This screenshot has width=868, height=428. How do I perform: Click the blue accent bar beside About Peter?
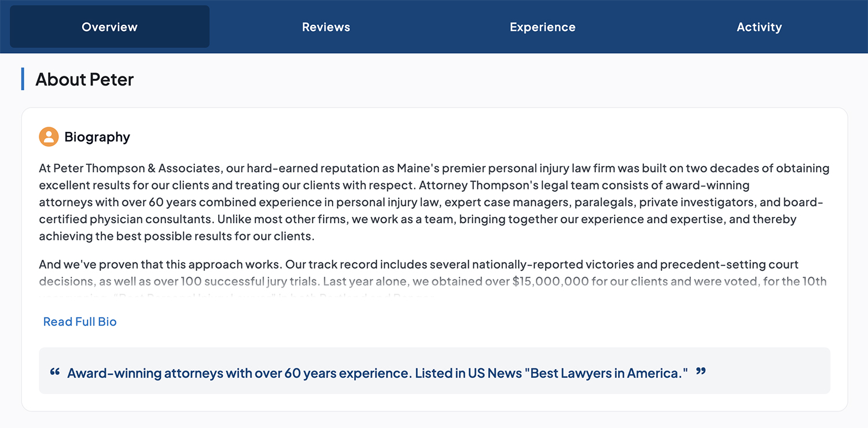pyautogui.click(x=23, y=79)
